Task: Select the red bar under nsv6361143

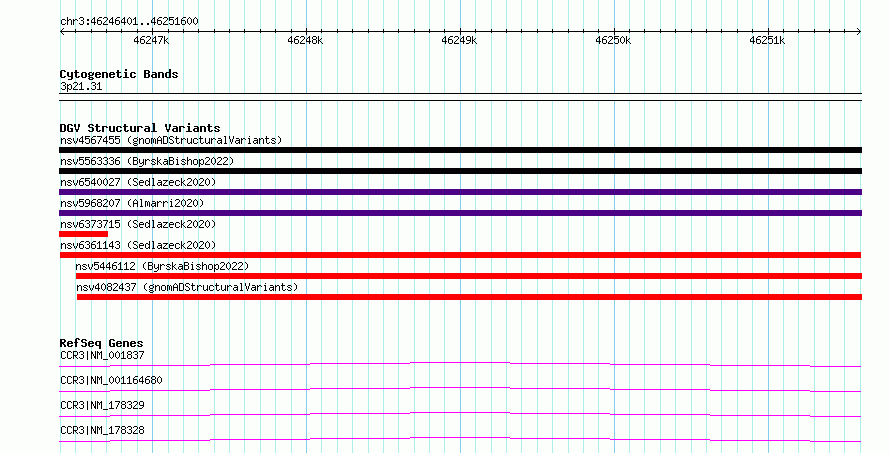Action: [460, 255]
